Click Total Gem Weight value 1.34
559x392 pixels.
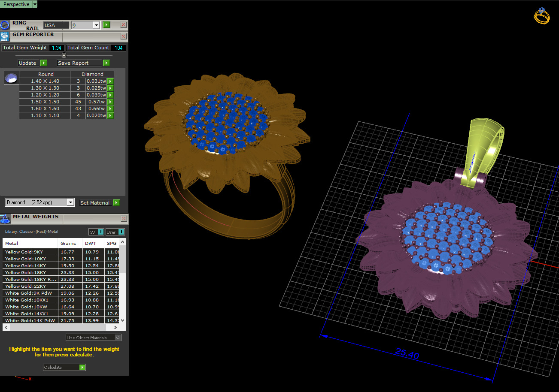tap(57, 48)
